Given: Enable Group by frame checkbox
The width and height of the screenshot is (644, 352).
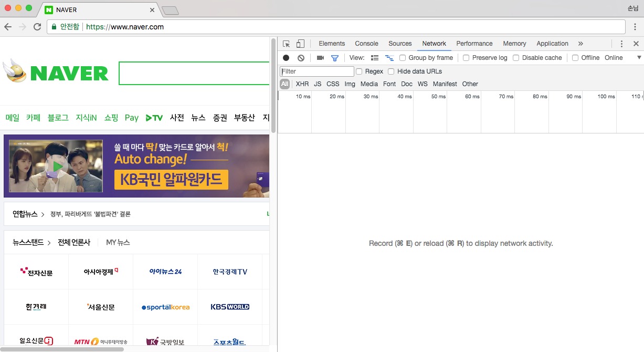Looking at the screenshot, I should coord(403,58).
